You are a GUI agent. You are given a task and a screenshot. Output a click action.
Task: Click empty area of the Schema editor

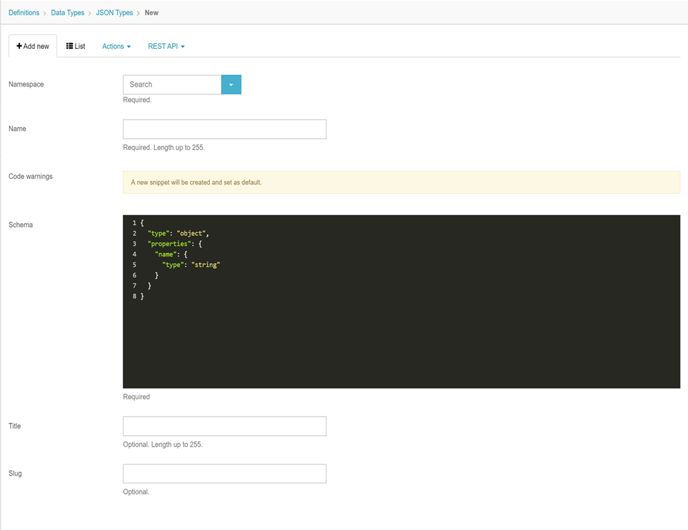[400, 340]
